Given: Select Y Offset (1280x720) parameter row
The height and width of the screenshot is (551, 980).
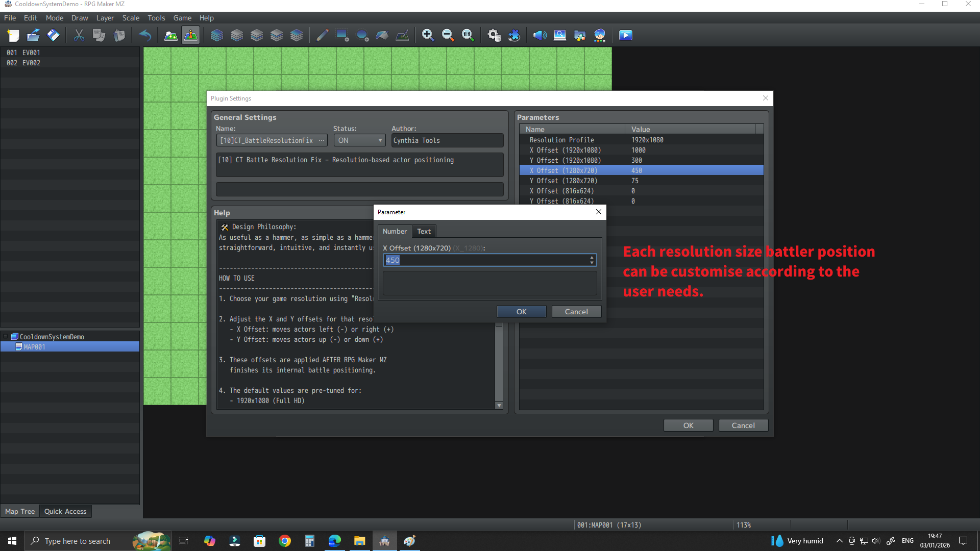Looking at the screenshot, I should click(641, 181).
